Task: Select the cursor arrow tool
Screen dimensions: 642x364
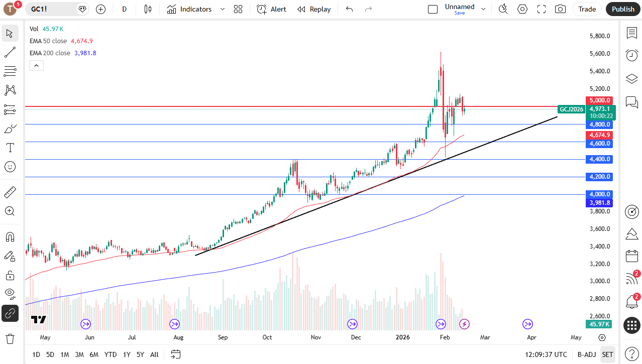Action: pos(10,34)
